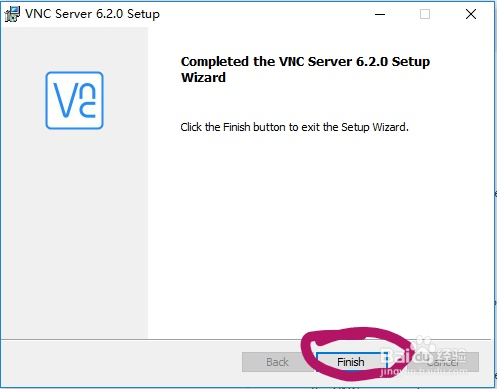This screenshot has height=389, width=497.
Task: Click the empty white area of the dialog
Action: click(x=319, y=233)
